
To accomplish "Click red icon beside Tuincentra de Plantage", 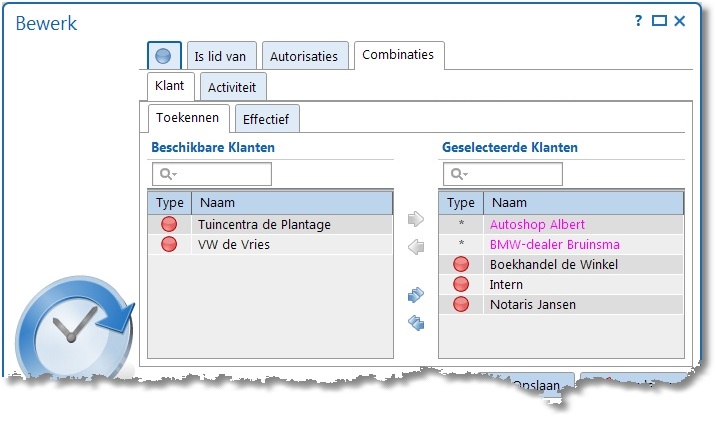I will click(x=169, y=224).
